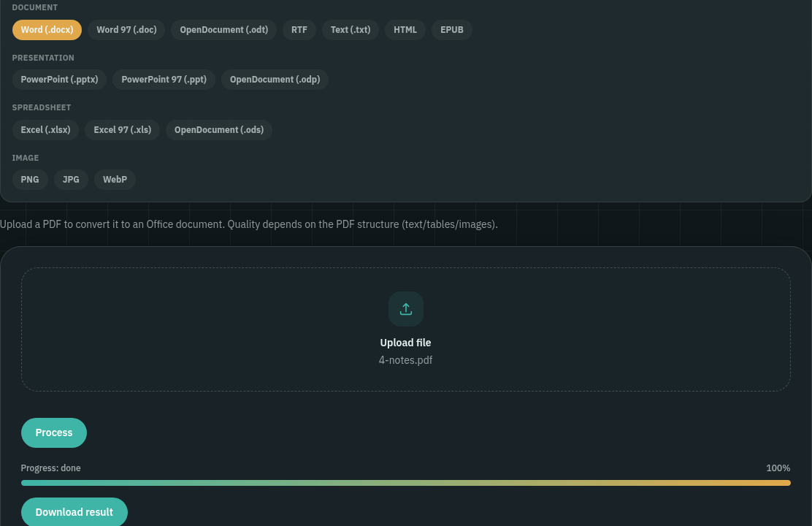Click the Process button
Screen dimensions: 812x526
[x=54, y=432]
